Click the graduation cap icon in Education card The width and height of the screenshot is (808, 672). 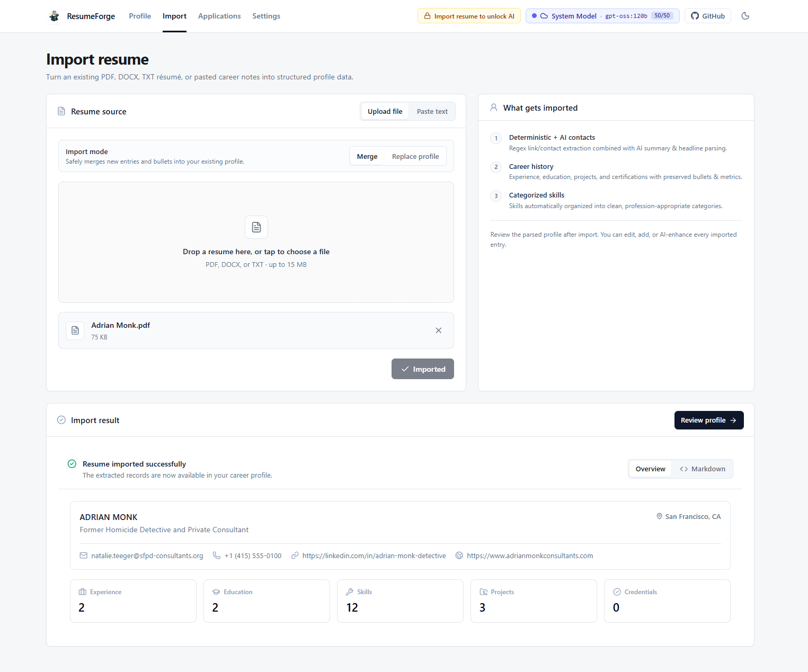pos(216,592)
